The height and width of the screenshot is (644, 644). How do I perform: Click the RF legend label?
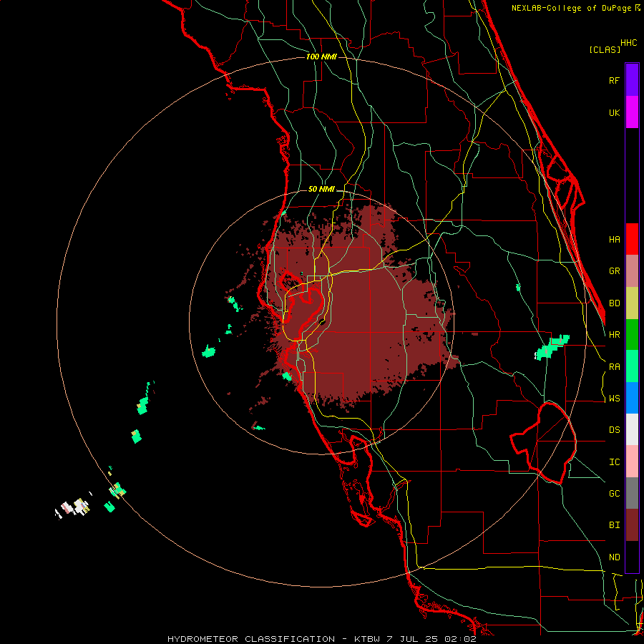coord(614,80)
